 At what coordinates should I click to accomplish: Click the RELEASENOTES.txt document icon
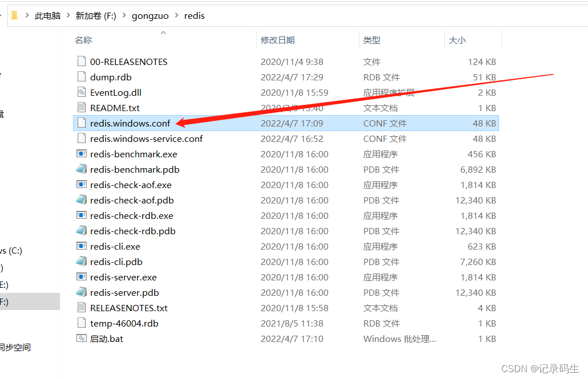pos(82,307)
